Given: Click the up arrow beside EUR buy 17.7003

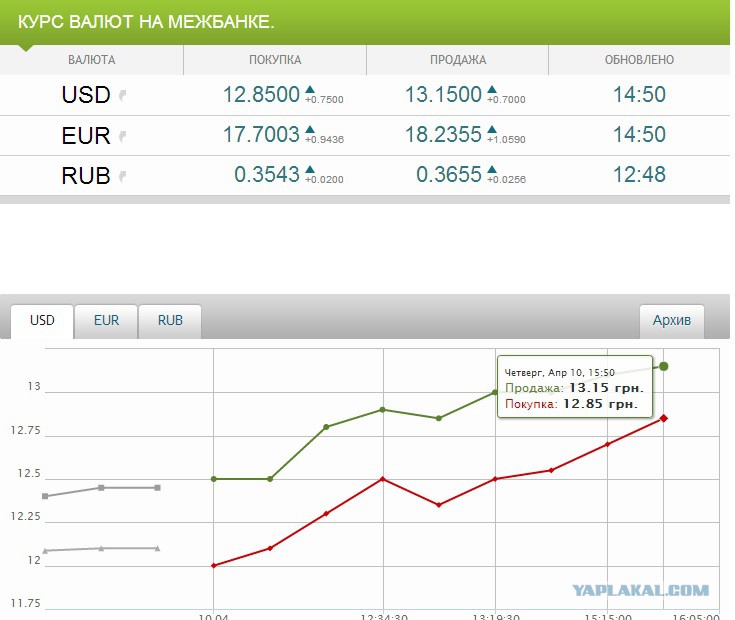Looking at the screenshot, I should (x=310, y=129).
